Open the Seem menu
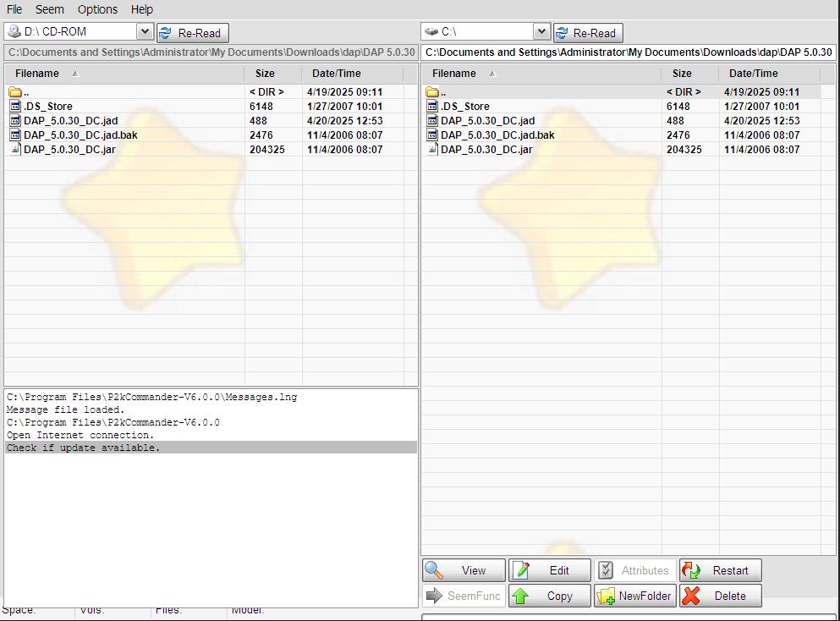 (x=49, y=9)
